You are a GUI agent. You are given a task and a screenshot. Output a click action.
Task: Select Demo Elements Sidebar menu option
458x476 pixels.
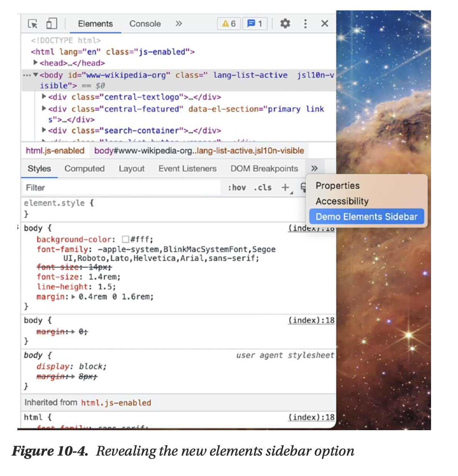pyautogui.click(x=366, y=217)
